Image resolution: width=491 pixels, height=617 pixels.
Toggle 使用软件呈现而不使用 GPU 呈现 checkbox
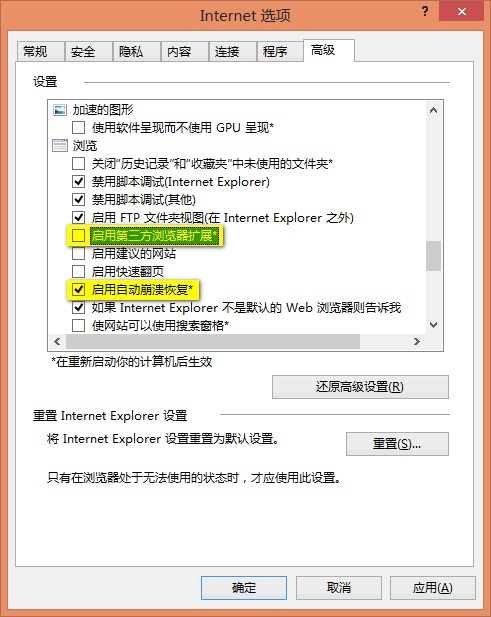click(x=78, y=127)
